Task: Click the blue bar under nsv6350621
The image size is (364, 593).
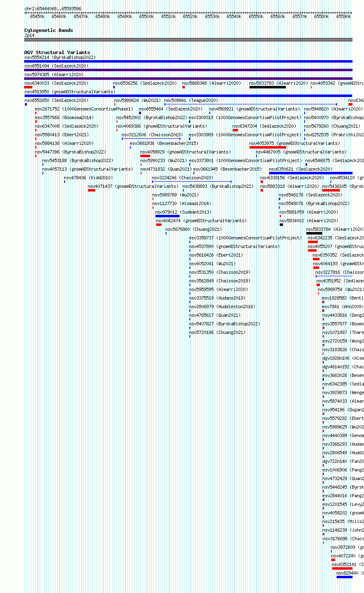Action: (x=310, y=173)
